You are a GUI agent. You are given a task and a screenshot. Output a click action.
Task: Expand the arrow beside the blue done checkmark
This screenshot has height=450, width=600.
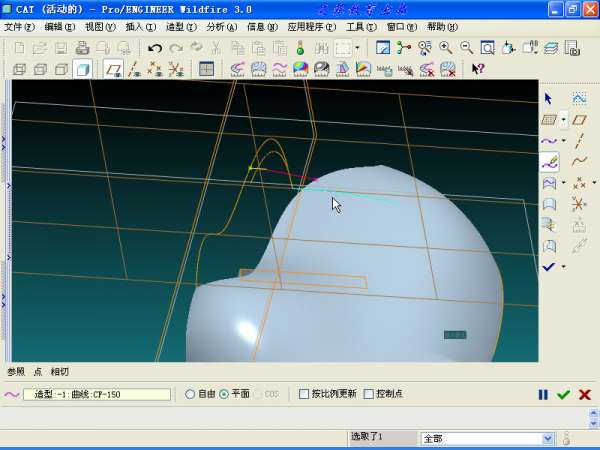tap(563, 268)
